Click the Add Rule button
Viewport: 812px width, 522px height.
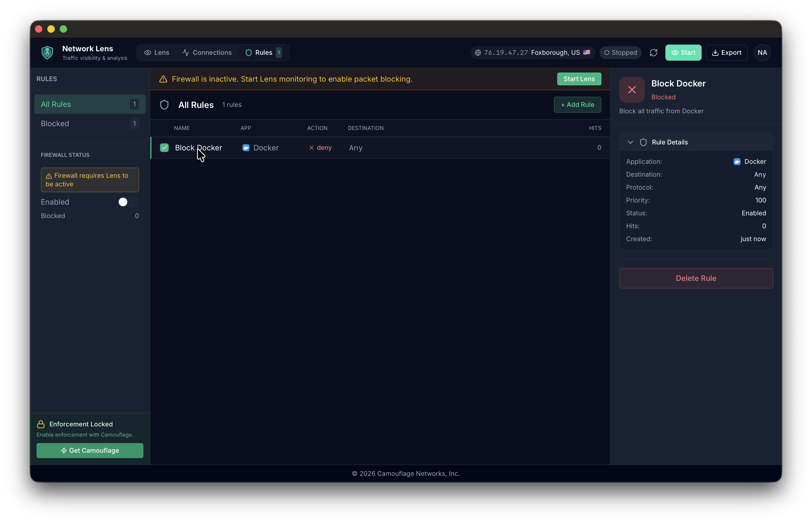pos(578,105)
